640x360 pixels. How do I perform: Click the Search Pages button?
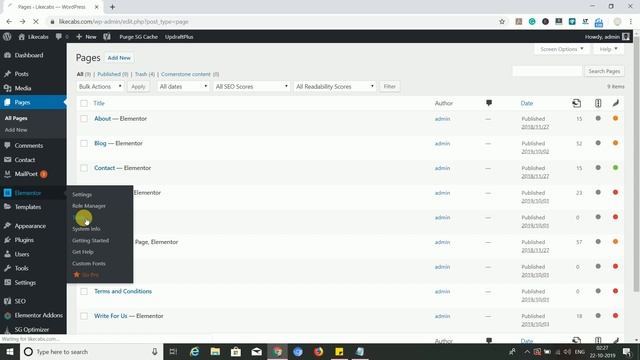(604, 71)
